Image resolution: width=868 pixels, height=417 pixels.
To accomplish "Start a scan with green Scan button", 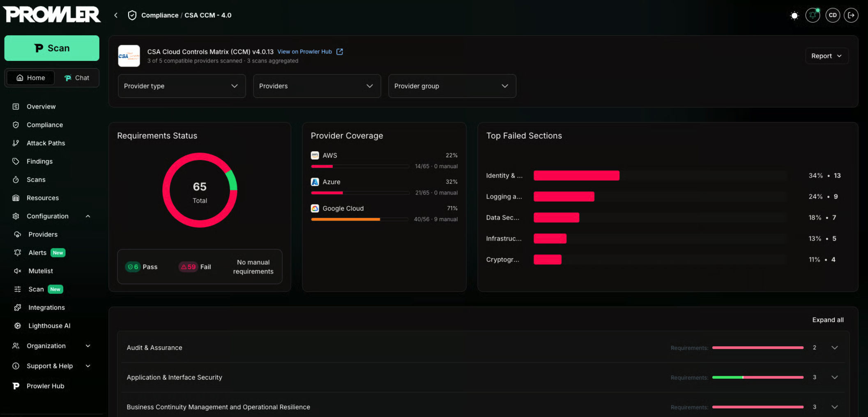I will (x=52, y=48).
